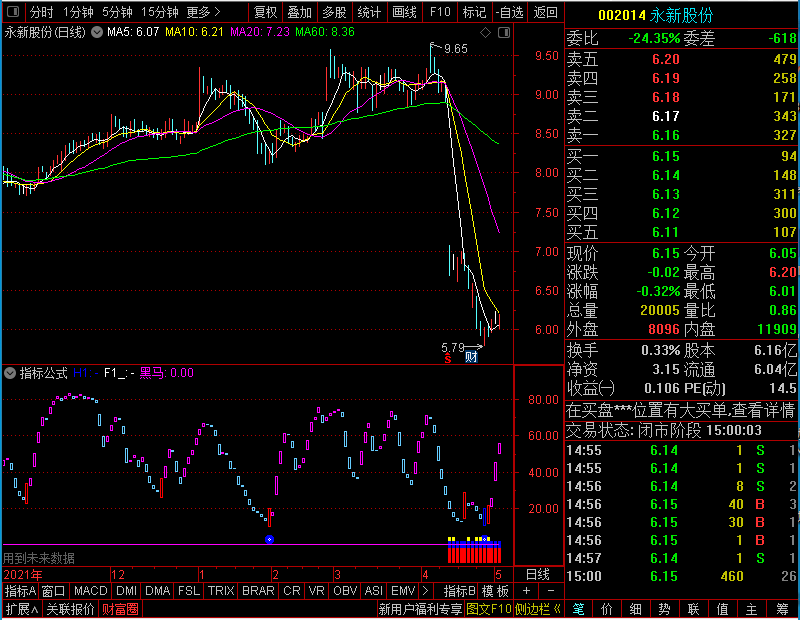The height and width of the screenshot is (620, 800).
Task: Toggle -自选 watchlist membership
Action: pyautogui.click(x=509, y=12)
